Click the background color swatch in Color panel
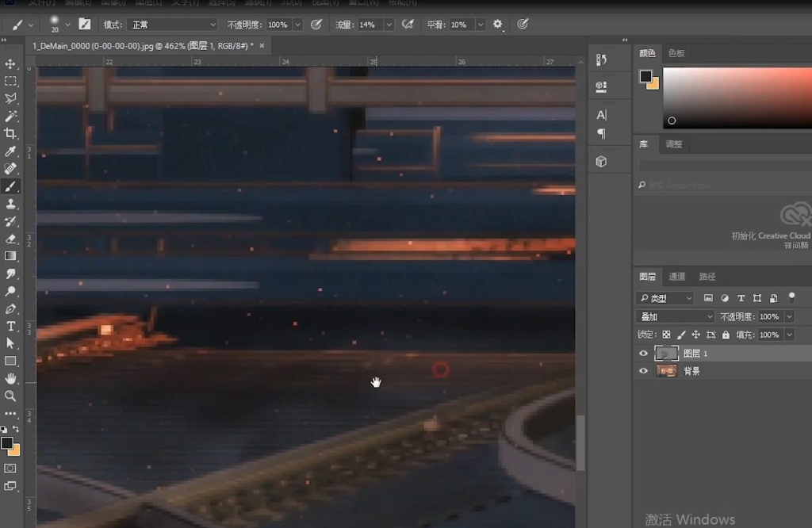 tap(653, 84)
